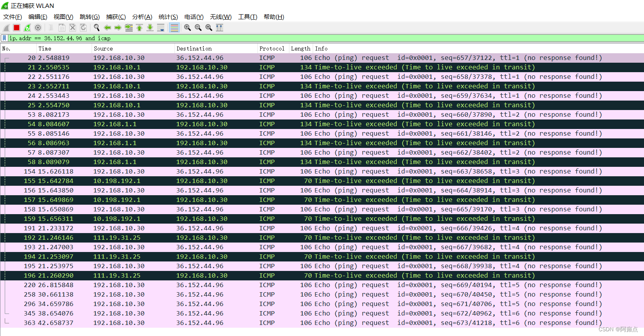The image size is (644, 336).
Task: Click the resize columns to content icon
Action: pos(220,28)
